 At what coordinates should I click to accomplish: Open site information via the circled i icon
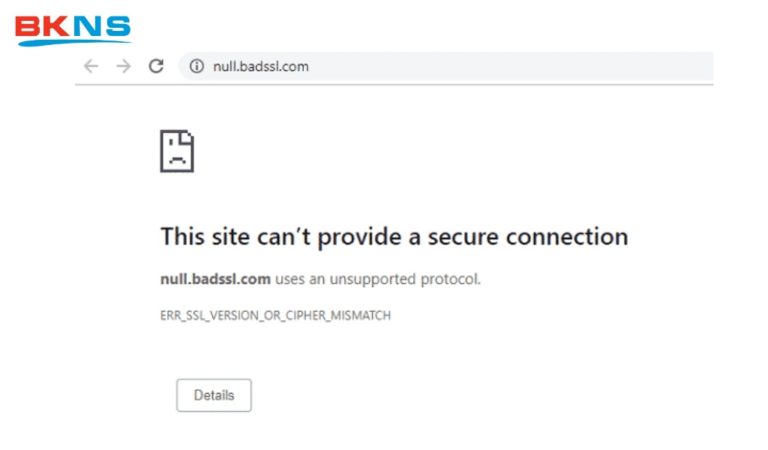[x=197, y=67]
